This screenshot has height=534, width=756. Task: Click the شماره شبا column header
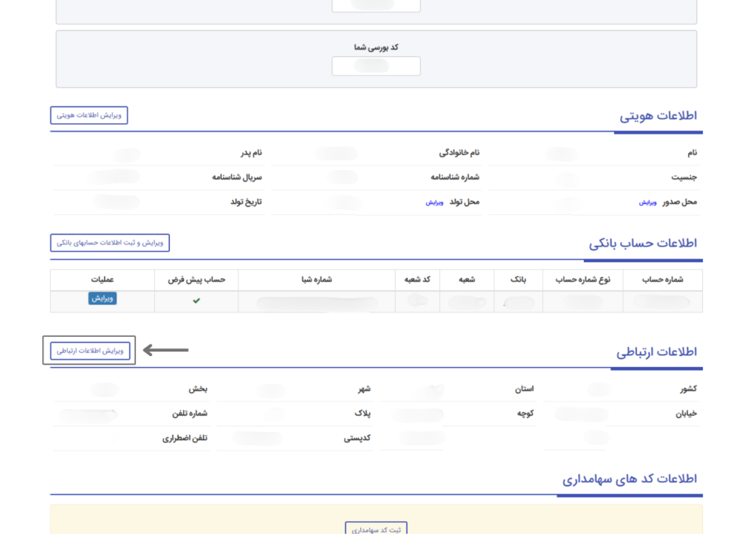point(316,280)
